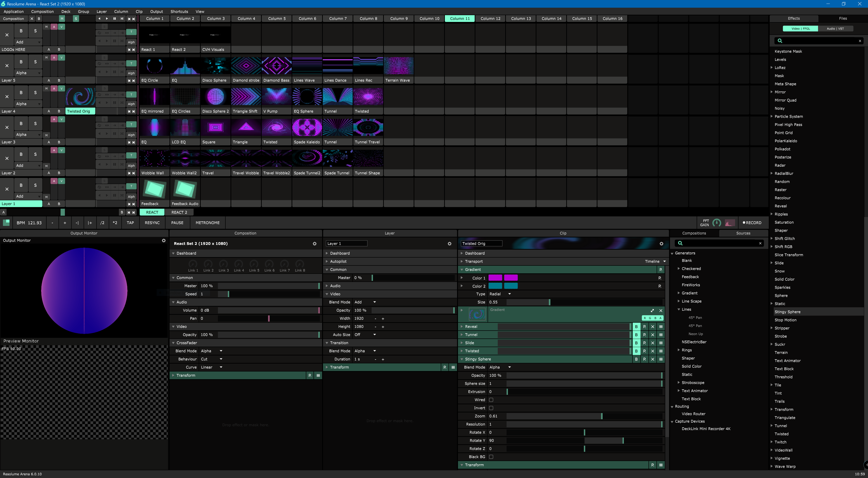Enable the Wired checkbox
868x478 pixels.
point(491,400)
